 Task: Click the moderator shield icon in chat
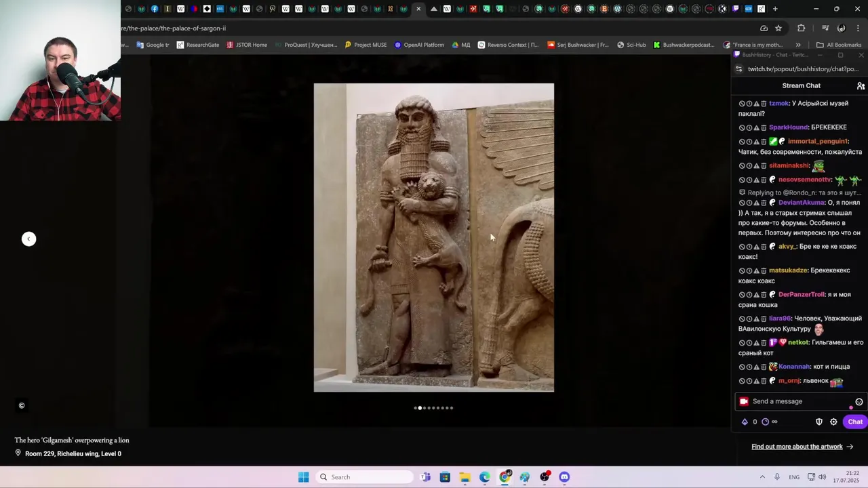click(818, 422)
